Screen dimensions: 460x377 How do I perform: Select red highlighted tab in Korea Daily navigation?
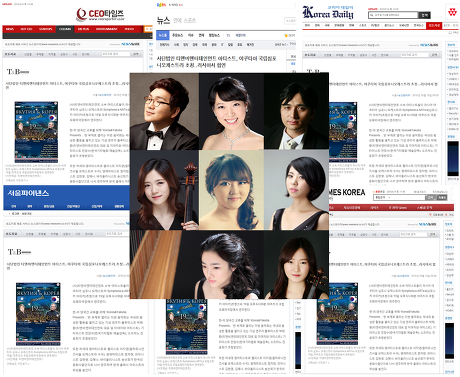point(434,25)
